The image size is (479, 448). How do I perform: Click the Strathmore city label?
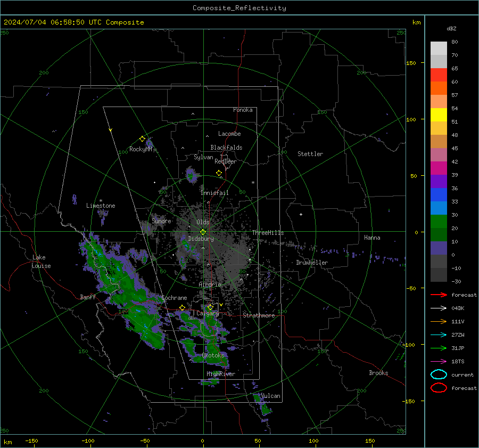[x=259, y=315]
